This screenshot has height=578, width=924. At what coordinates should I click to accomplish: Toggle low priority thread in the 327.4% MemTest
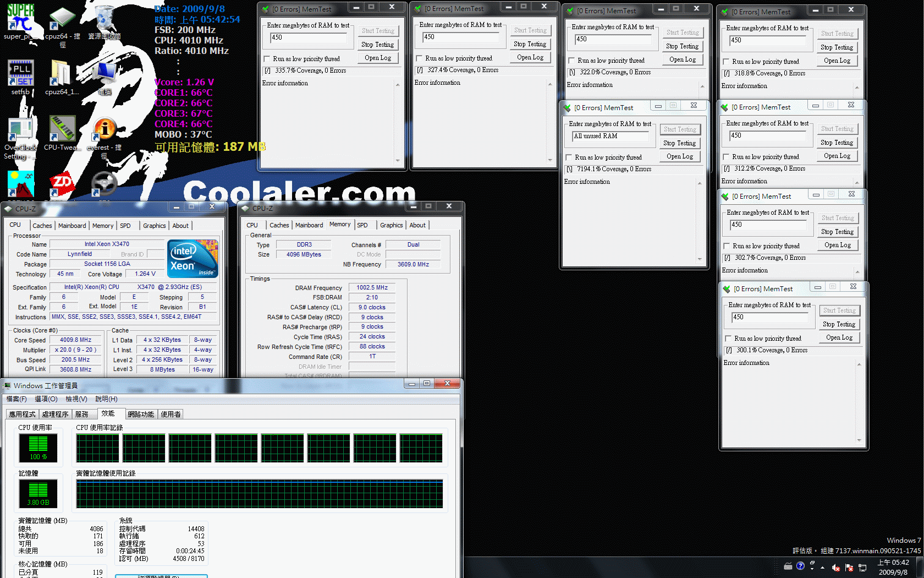pyautogui.click(x=420, y=58)
